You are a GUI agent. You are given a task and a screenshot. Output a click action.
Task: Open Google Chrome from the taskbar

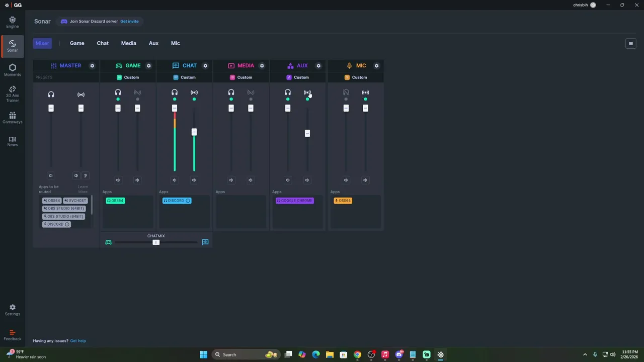point(357,354)
